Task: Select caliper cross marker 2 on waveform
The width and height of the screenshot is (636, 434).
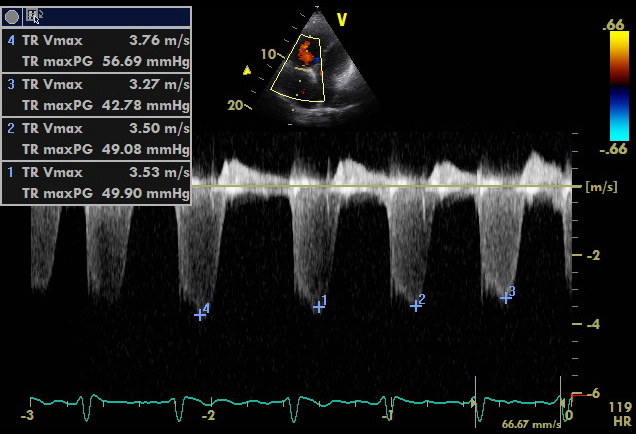Action: click(x=415, y=305)
